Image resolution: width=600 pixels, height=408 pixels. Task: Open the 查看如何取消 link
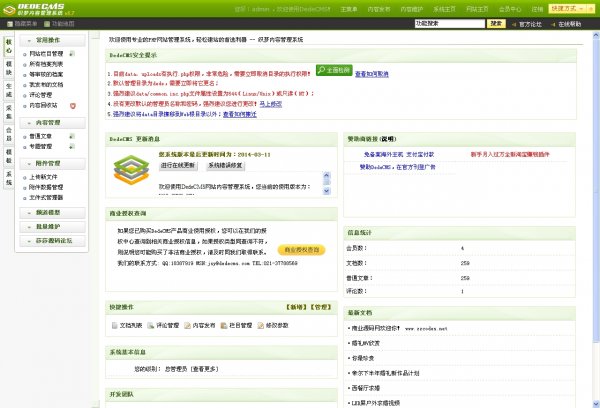point(372,74)
